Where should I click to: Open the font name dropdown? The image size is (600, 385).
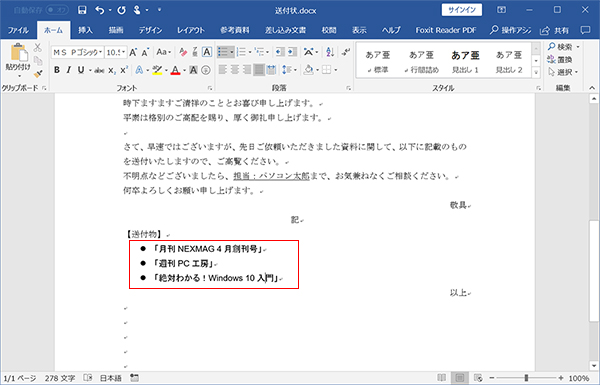(101, 52)
